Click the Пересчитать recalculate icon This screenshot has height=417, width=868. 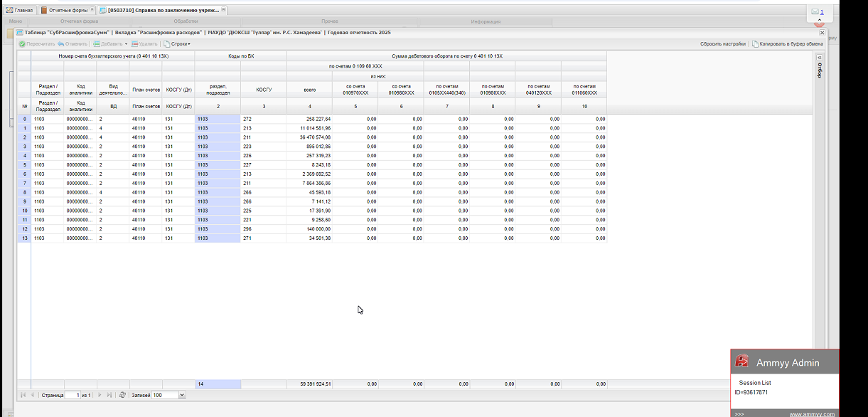point(22,44)
